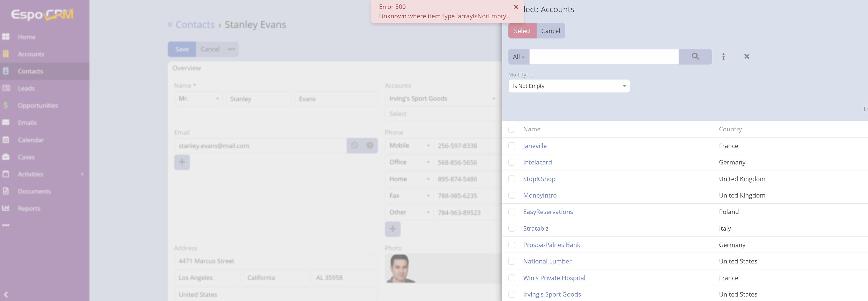This screenshot has height=301, width=868.
Task: Check the National Lumber row checkbox
Action: [511, 261]
